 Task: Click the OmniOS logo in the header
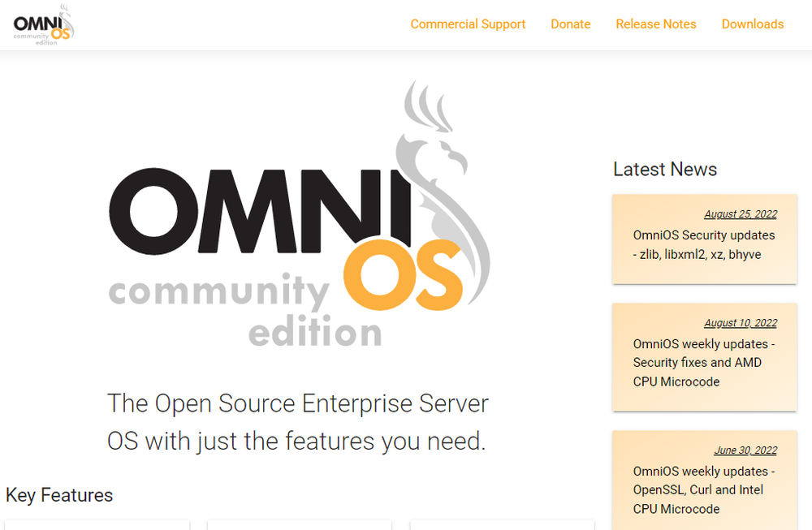pyautogui.click(x=44, y=25)
